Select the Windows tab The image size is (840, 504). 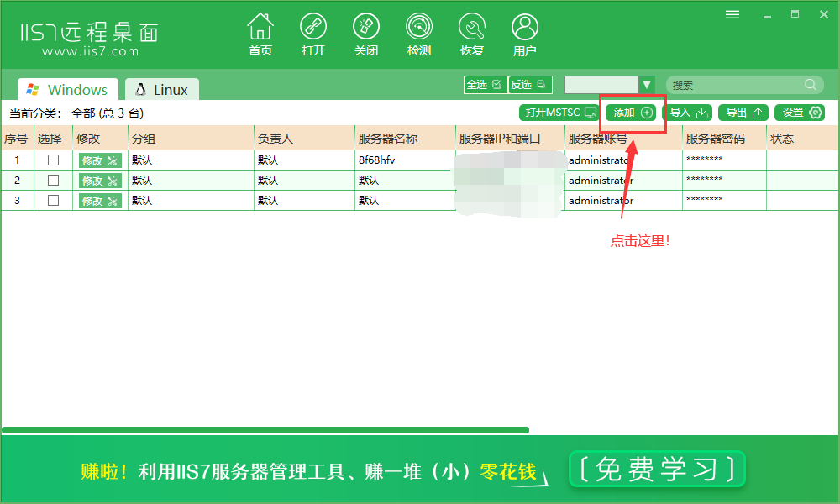point(67,89)
